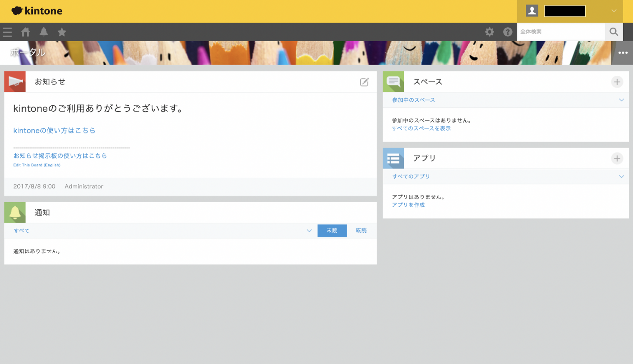The image size is (633, 364).
Task: Open the hamburger menu in the header
Action: (x=7, y=32)
